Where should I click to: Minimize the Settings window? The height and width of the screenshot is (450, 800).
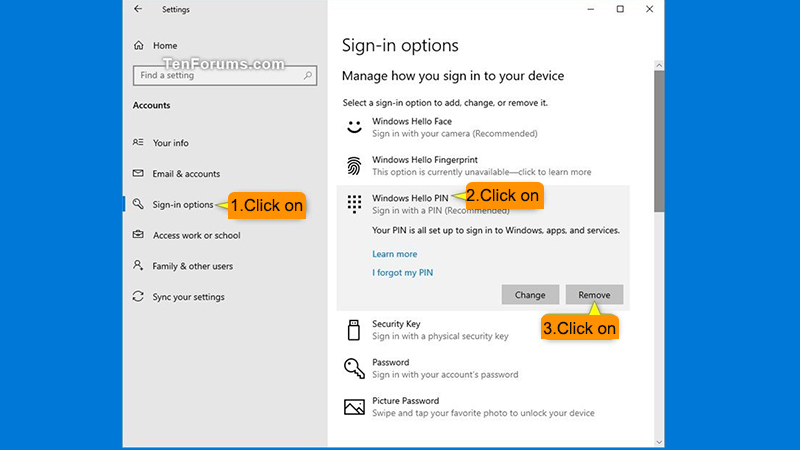point(591,9)
